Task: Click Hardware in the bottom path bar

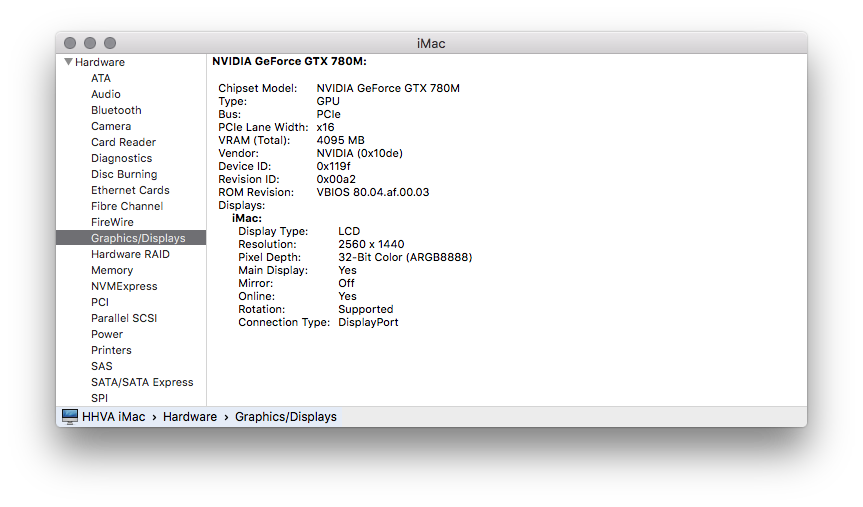Action: pyautogui.click(x=189, y=417)
